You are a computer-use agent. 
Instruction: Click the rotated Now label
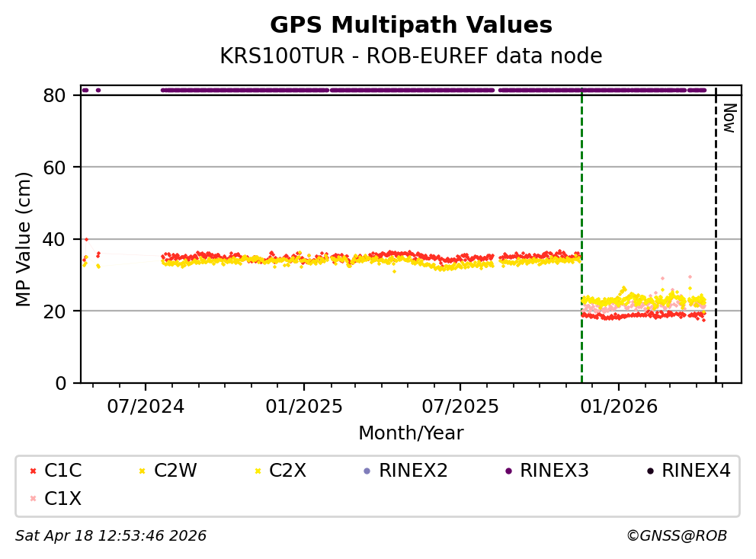pyautogui.click(x=729, y=118)
